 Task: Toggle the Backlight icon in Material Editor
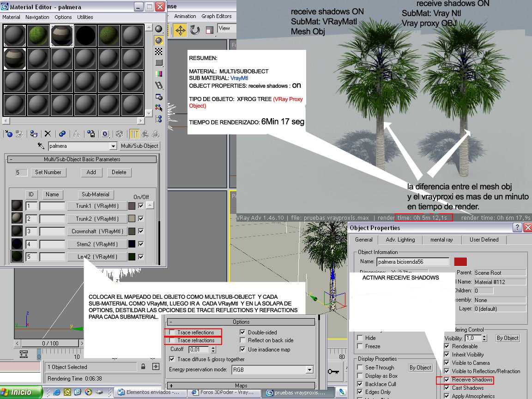[158, 40]
